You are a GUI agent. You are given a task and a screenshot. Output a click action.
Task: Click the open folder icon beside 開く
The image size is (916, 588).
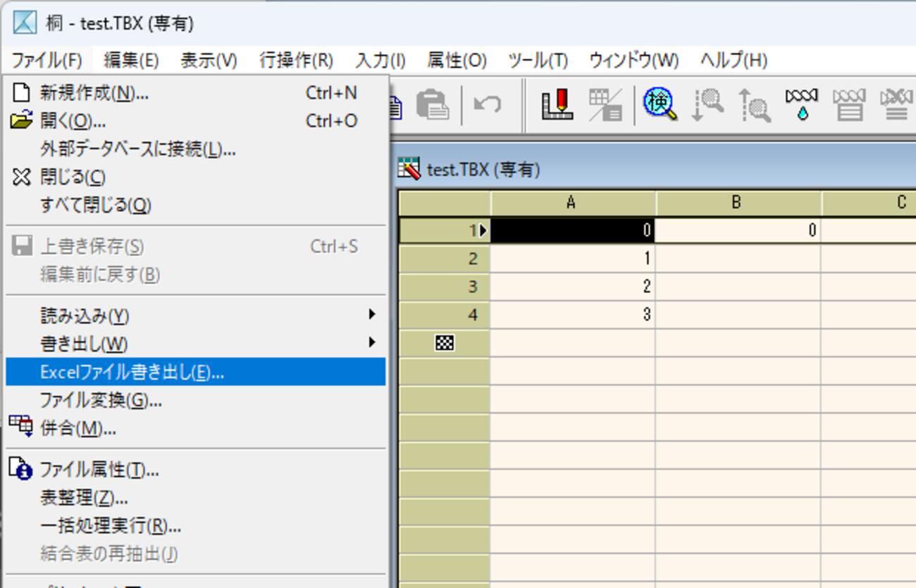click(x=22, y=120)
